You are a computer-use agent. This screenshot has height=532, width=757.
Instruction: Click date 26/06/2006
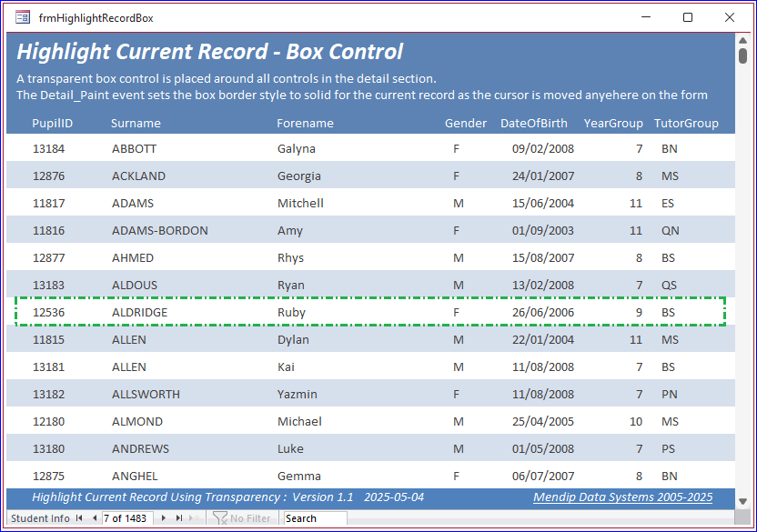[543, 312]
